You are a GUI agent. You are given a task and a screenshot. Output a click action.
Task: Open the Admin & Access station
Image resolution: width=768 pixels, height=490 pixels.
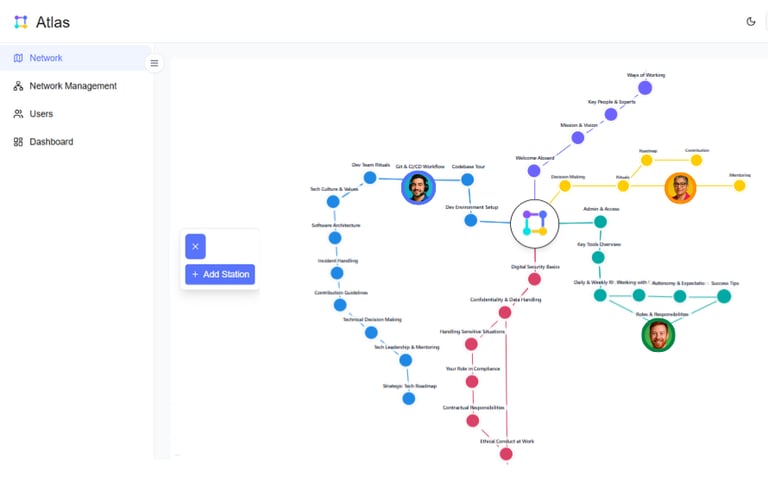[600, 222]
